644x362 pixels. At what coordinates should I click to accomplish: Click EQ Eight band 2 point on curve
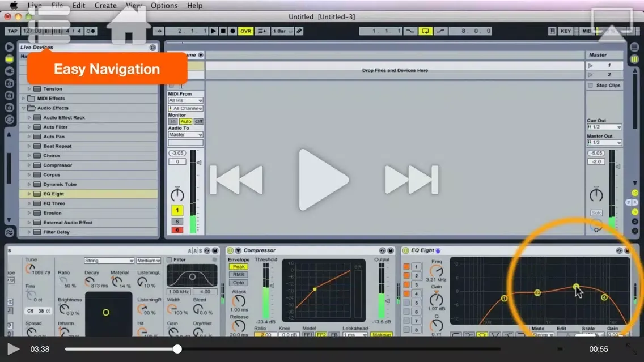pyautogui.click(x=537, y=293)
